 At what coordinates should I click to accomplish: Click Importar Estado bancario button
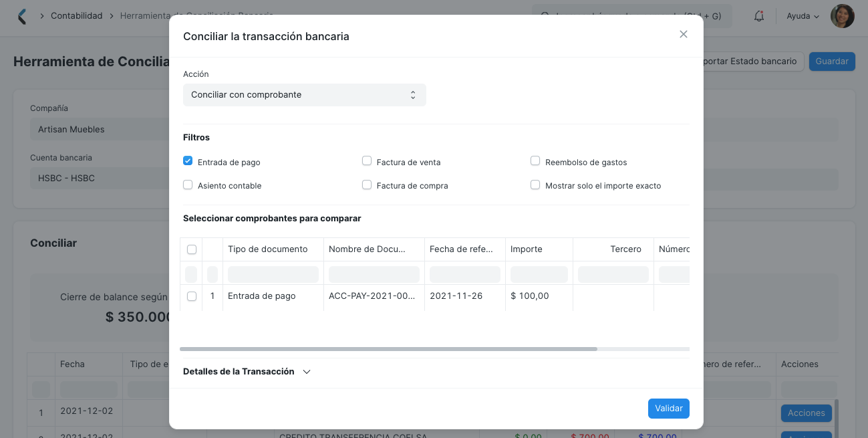(753, 62)
